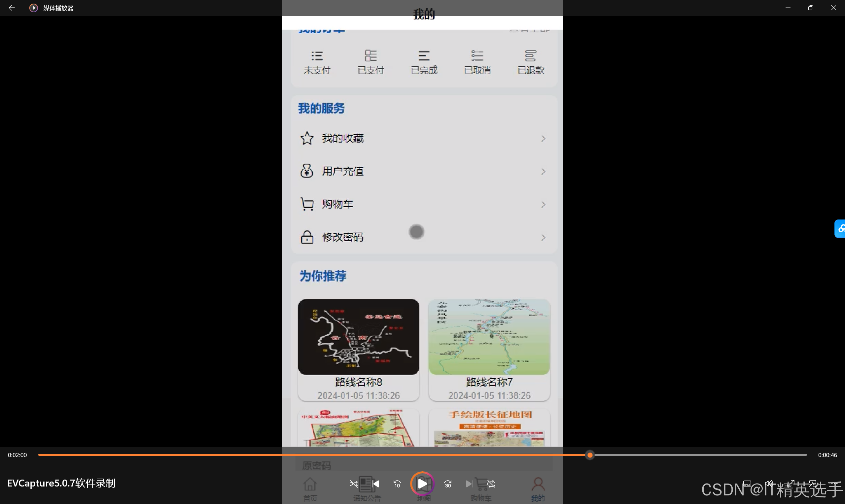Click the seek bar thumb

590,455
